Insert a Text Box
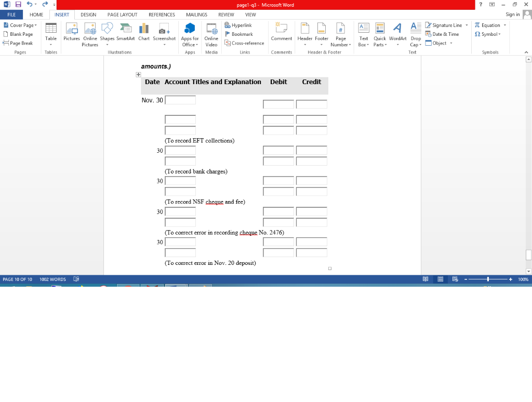532x402 pixels. 363,35
